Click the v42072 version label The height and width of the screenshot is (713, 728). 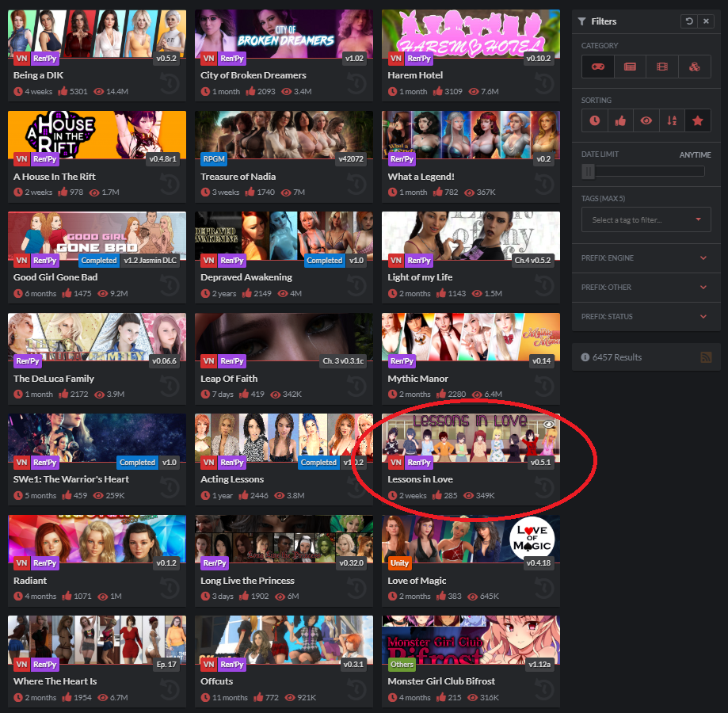(351, 158)
